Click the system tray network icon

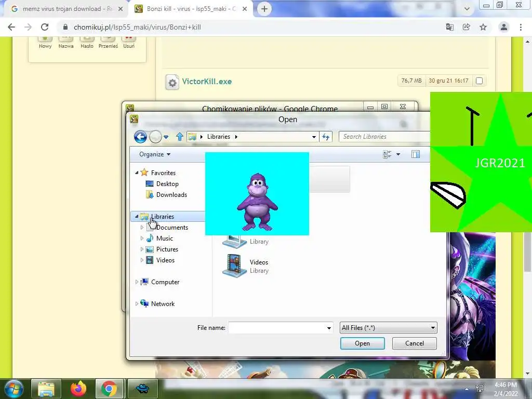pyautogui.click(x=480, y=389)
